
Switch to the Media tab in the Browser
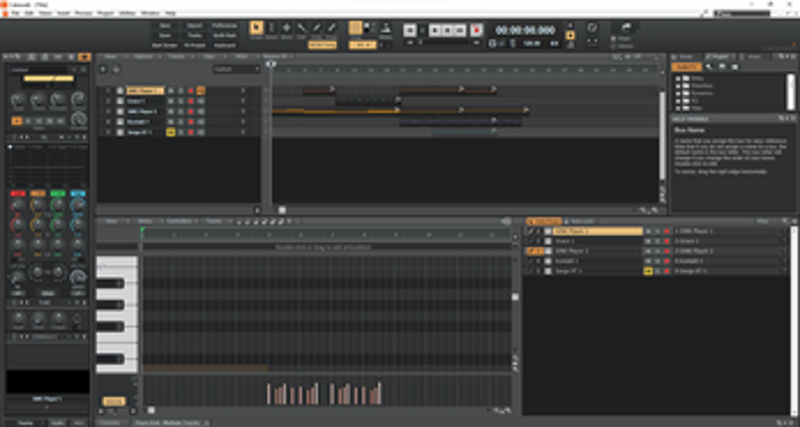point(686,57)
